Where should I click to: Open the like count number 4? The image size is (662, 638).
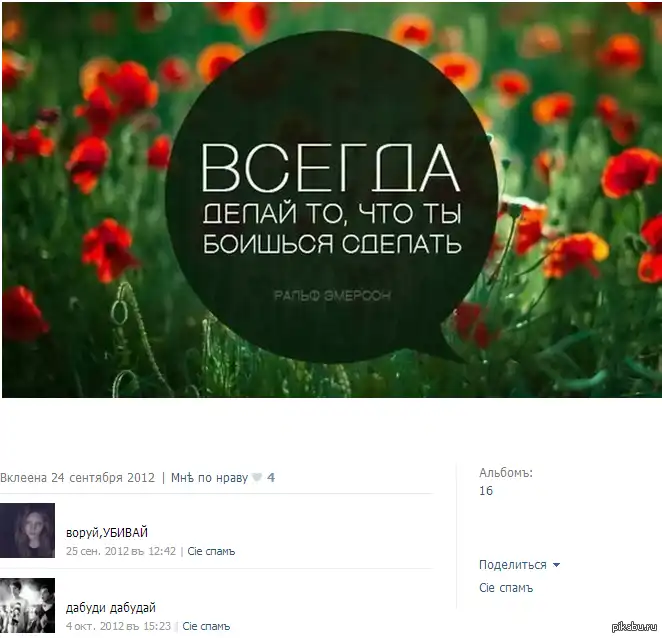[271, 478]
